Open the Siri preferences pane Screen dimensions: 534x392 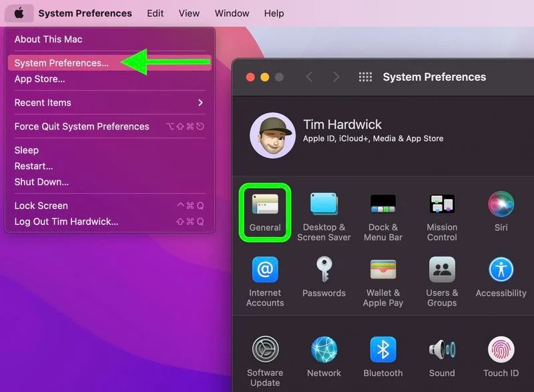[501, 212]
